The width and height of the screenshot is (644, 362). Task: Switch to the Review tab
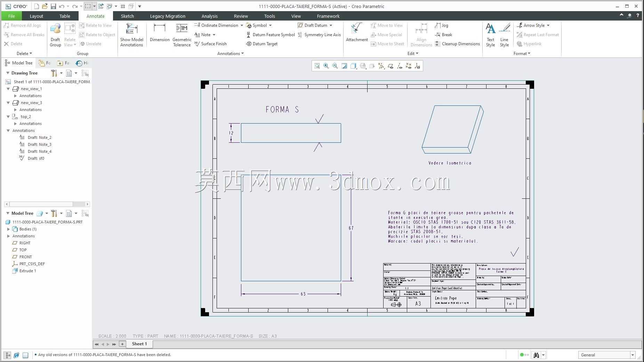pyautogui.click(x=241, y=16)
